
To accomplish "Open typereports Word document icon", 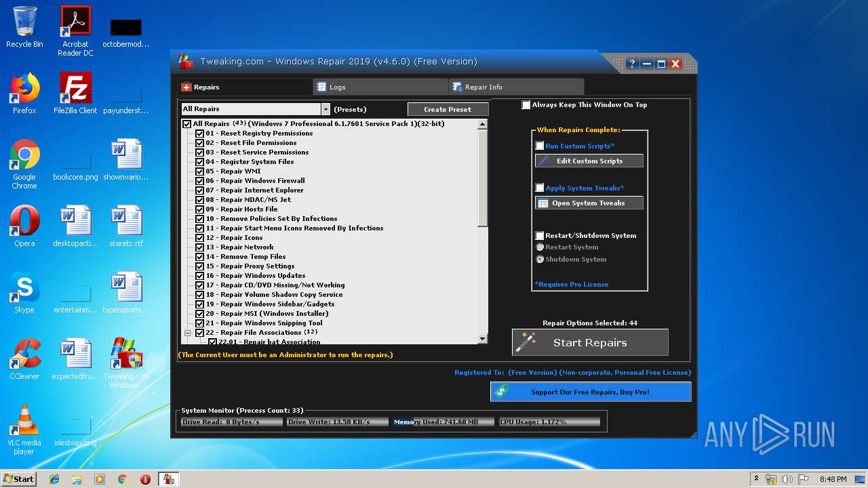I will (127, 293).
